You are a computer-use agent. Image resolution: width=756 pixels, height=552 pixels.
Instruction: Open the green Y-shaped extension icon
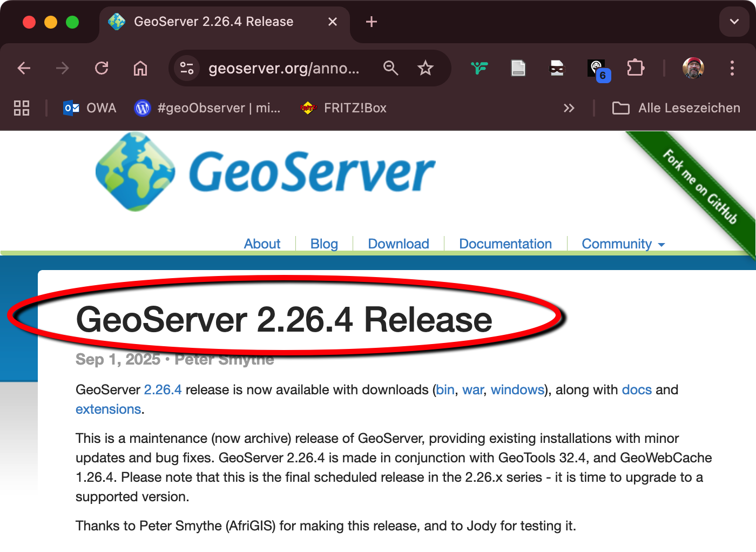click(x=479, y=68)
